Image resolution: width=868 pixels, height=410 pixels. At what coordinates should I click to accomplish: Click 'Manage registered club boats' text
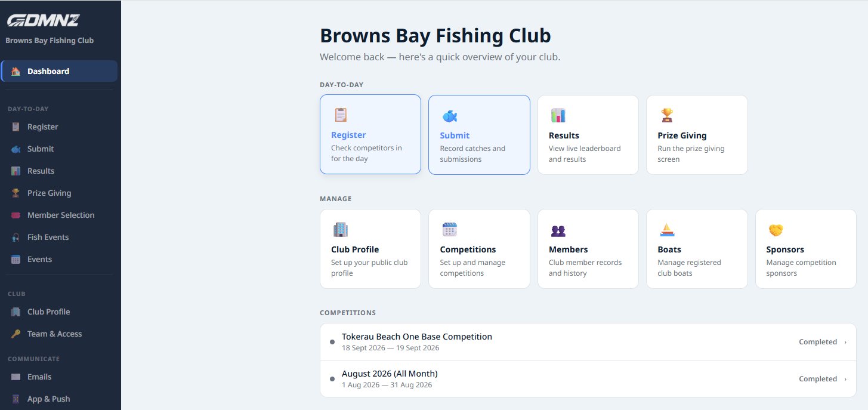(689, 268)
